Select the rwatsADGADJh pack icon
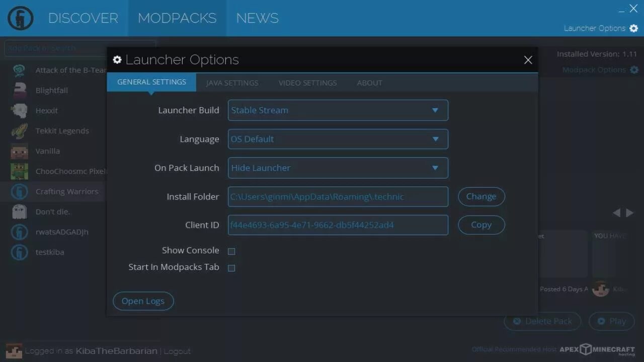Screen dimensions: 644x362 point(19,232)
